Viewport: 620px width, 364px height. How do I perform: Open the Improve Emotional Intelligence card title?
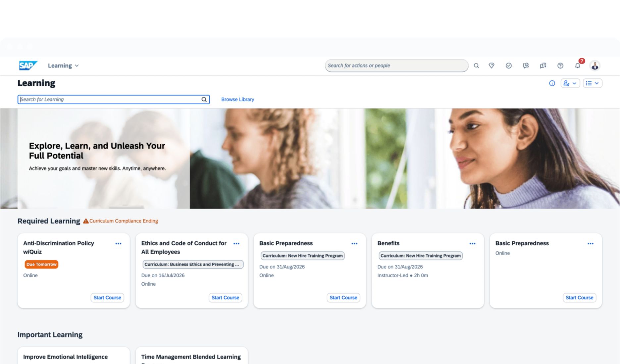tap(65, 357)
